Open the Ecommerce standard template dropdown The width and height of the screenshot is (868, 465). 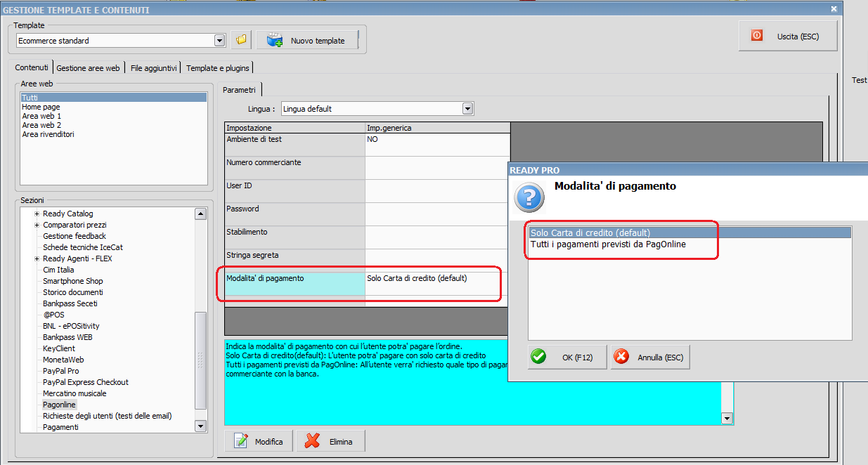pos(219,41)
